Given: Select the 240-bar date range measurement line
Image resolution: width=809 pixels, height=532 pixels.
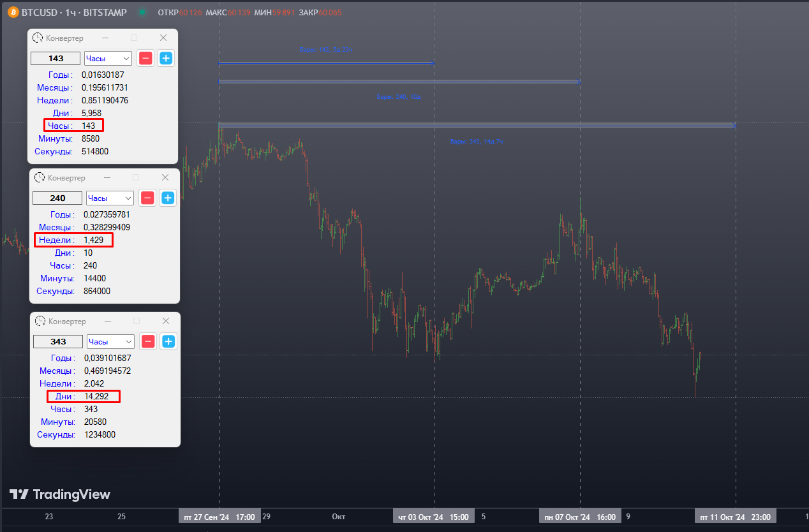Looking at the screenshot, I should tap(399, 82).
